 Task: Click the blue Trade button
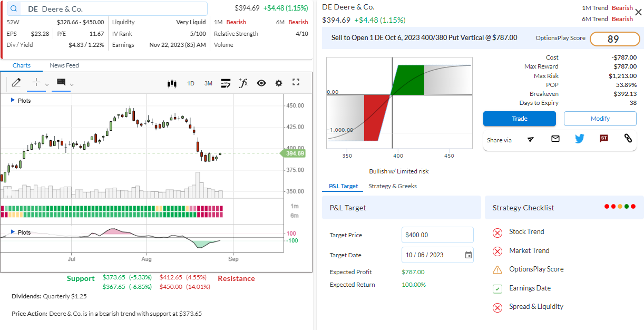(x=519, y=119)
